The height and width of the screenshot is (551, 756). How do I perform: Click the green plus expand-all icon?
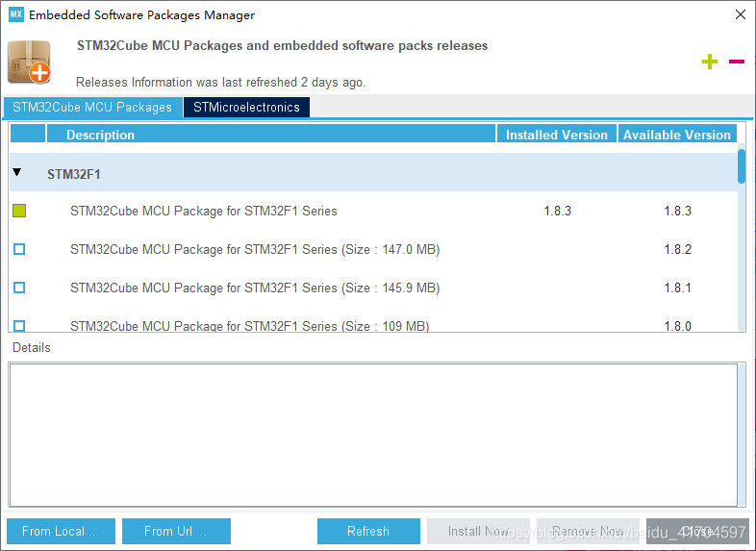pos(710,63)
